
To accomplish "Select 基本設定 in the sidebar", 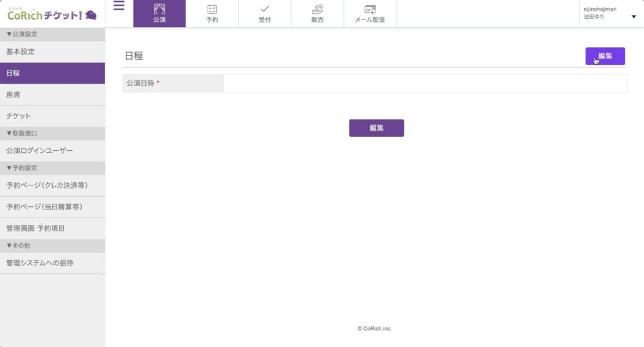I will coord(20,52).
